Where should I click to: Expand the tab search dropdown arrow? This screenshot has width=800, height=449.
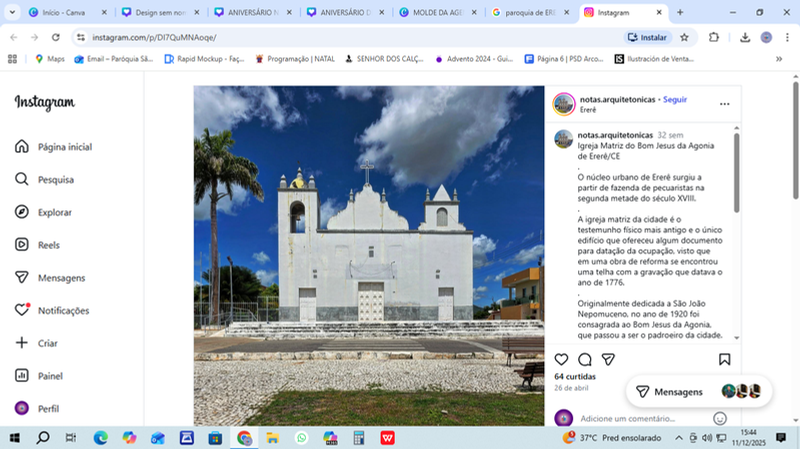(12, 12)
